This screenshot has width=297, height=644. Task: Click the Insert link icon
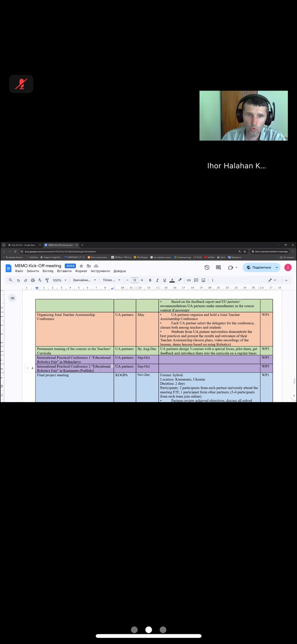[189, 280]
